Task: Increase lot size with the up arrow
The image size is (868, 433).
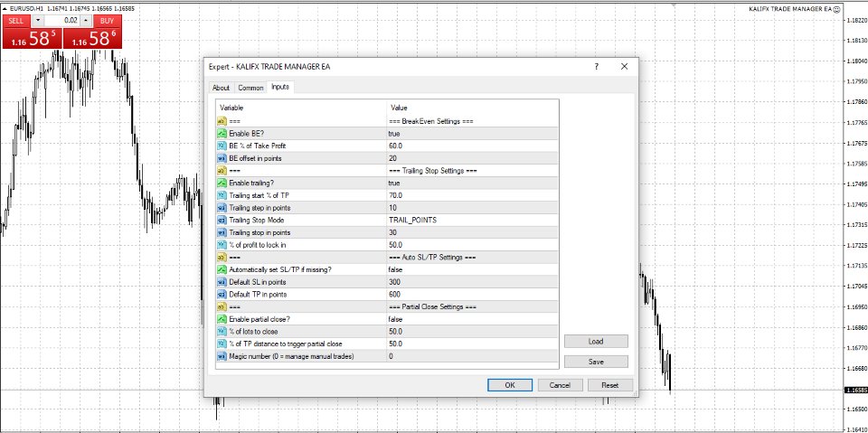Action: [86, 21]
